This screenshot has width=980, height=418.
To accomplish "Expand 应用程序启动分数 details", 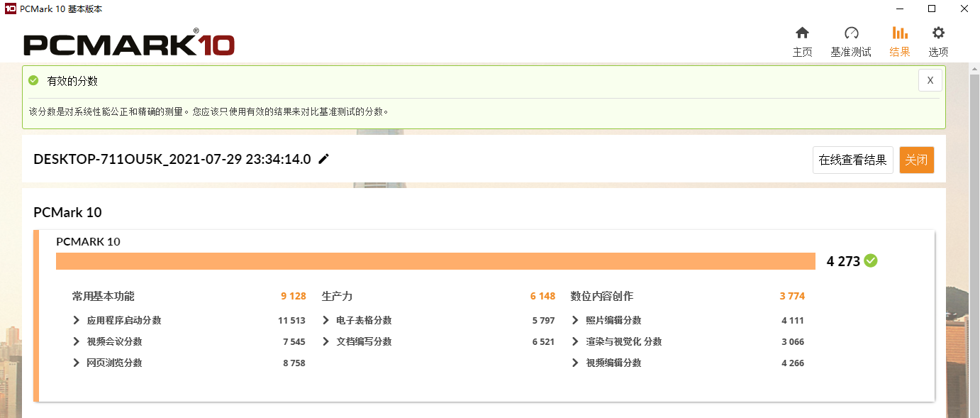I will [x=77, y=321].
